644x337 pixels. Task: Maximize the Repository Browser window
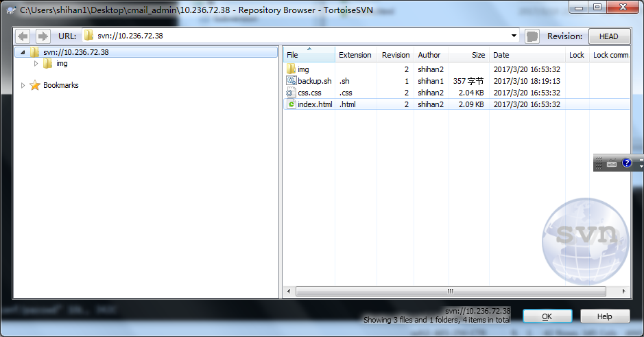click(x=597, y=7)
